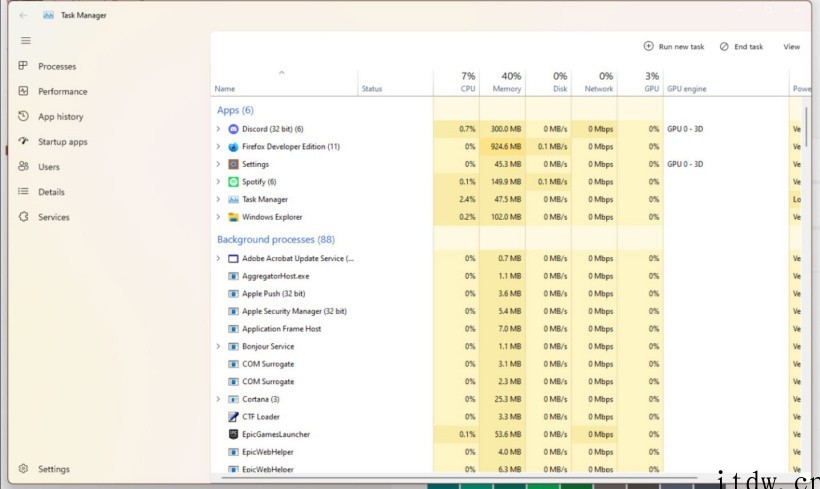Screen dimensions: 820x489
Task: Click the EpicGamesLauncher icon
Action: [233, 434]
